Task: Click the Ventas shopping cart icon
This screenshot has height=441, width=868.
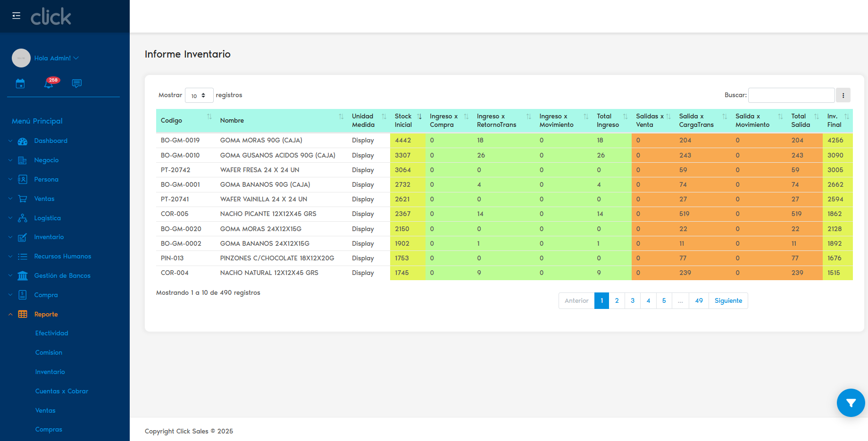Action: click(23, 199)
